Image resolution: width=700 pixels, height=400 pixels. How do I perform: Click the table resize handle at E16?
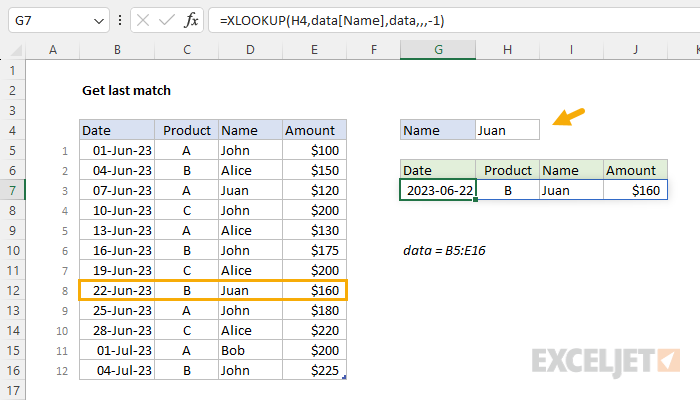(x=344, y=378)
